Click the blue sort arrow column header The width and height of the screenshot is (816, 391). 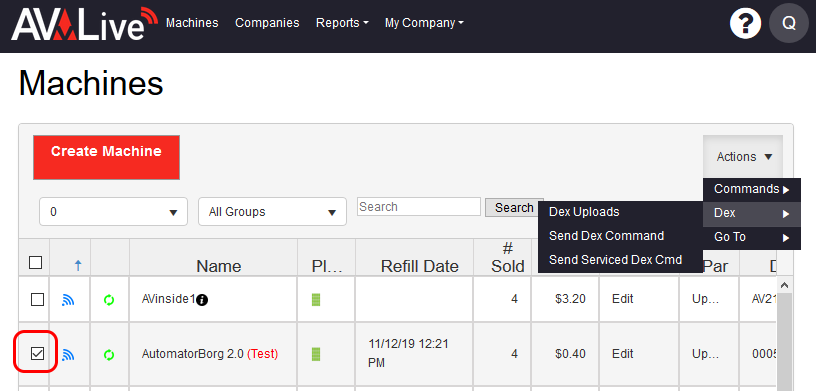coord(78,266)
